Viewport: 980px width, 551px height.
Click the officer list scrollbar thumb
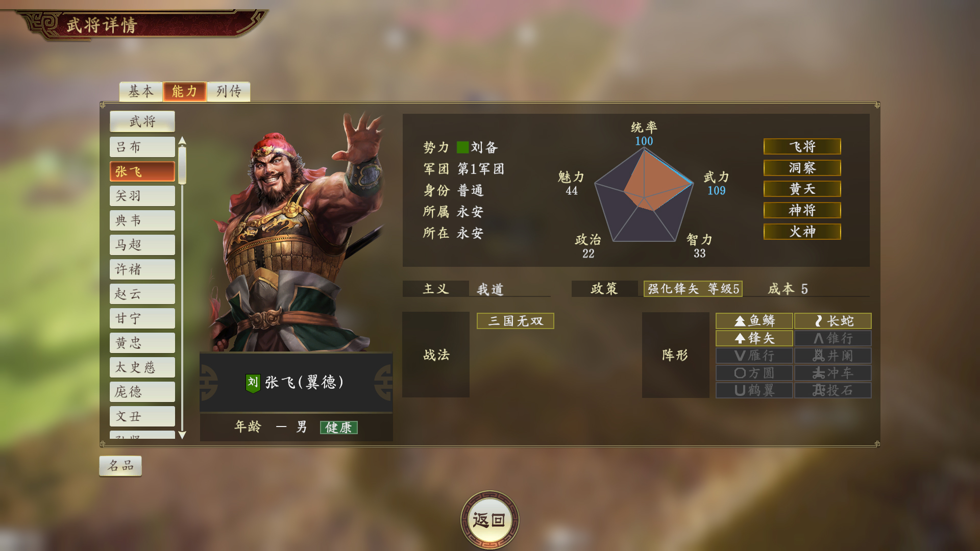[182, 165]
